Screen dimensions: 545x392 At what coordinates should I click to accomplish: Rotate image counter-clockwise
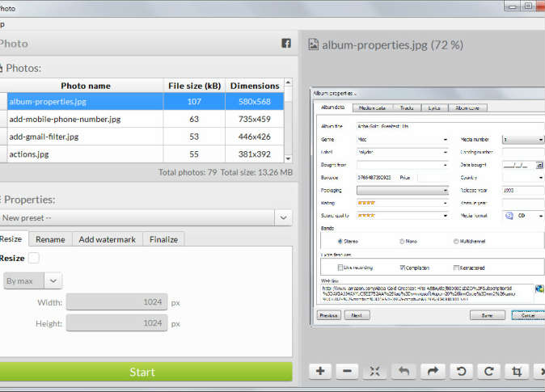[459, 371]
